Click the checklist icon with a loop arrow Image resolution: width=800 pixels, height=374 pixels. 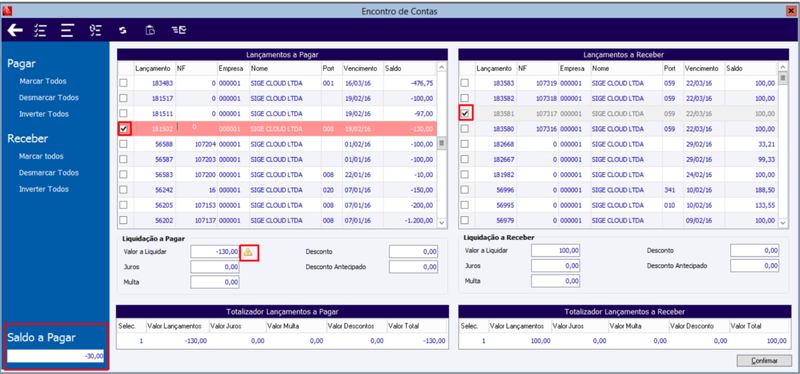[x=94, y=31]
